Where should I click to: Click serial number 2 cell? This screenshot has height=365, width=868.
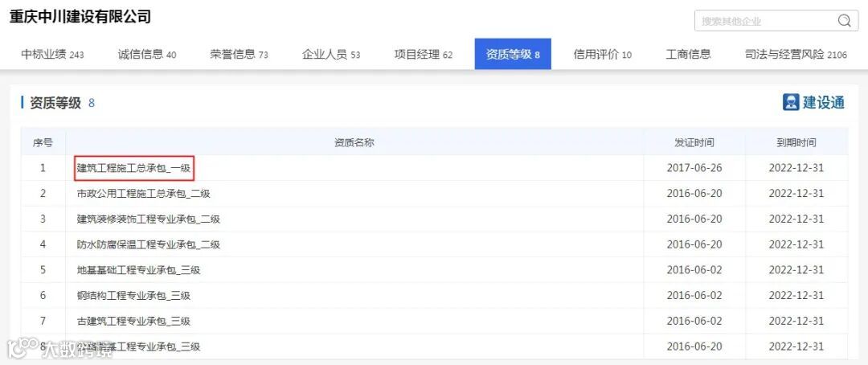[43, 193]
